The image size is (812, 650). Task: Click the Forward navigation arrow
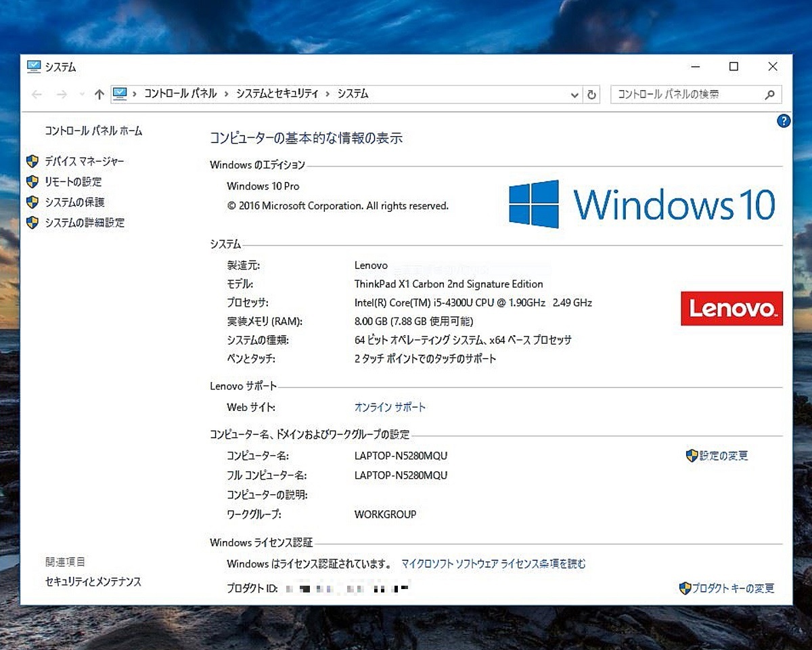click(62, 95)
